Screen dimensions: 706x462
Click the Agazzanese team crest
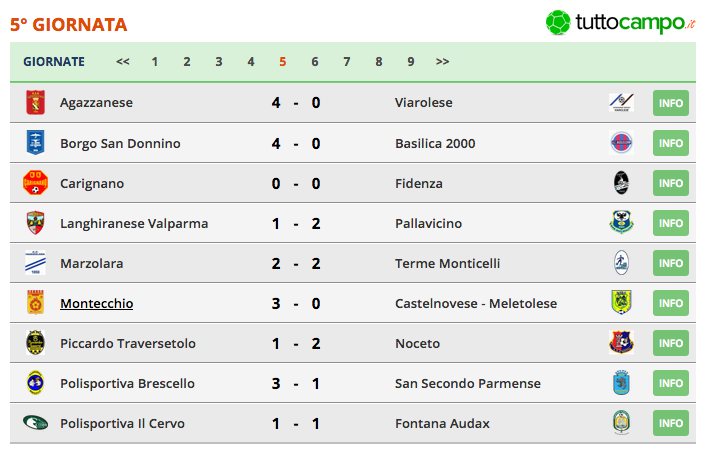click(36, 103)
